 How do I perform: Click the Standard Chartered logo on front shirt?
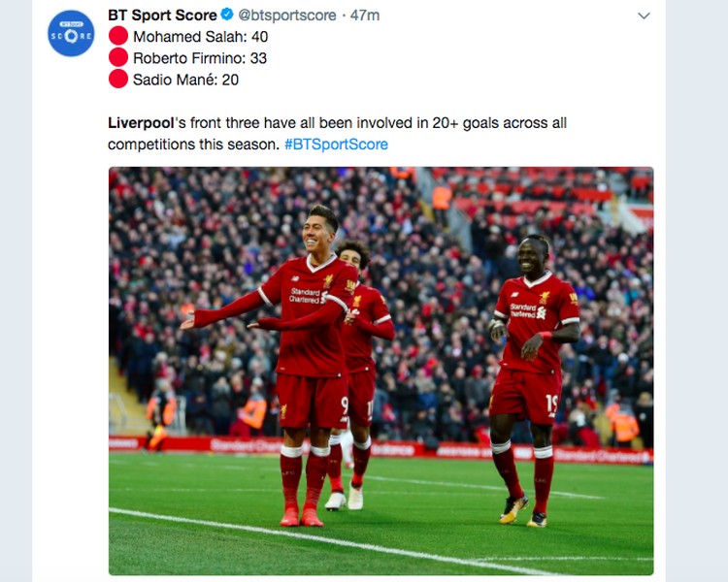tap(308, 296)
